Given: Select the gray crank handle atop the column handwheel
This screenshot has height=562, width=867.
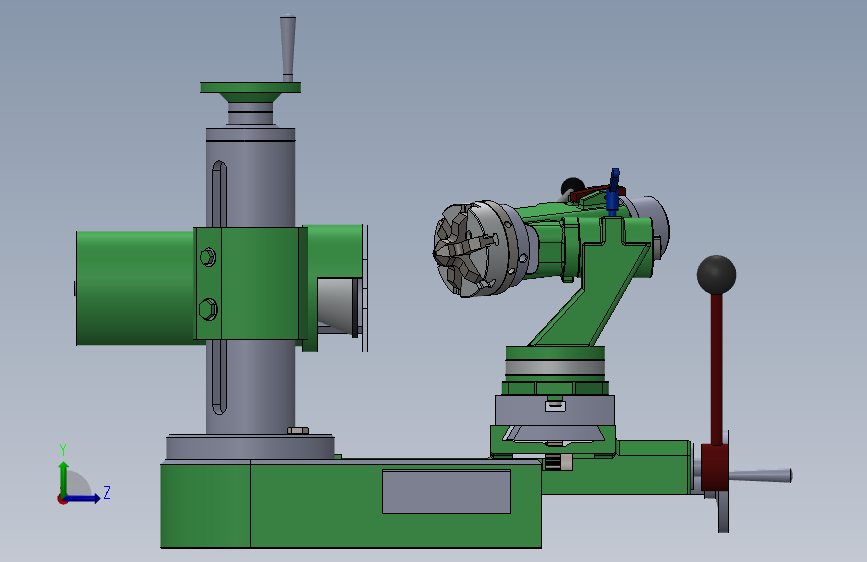Looking at the screenshot, I should point(288,48).
